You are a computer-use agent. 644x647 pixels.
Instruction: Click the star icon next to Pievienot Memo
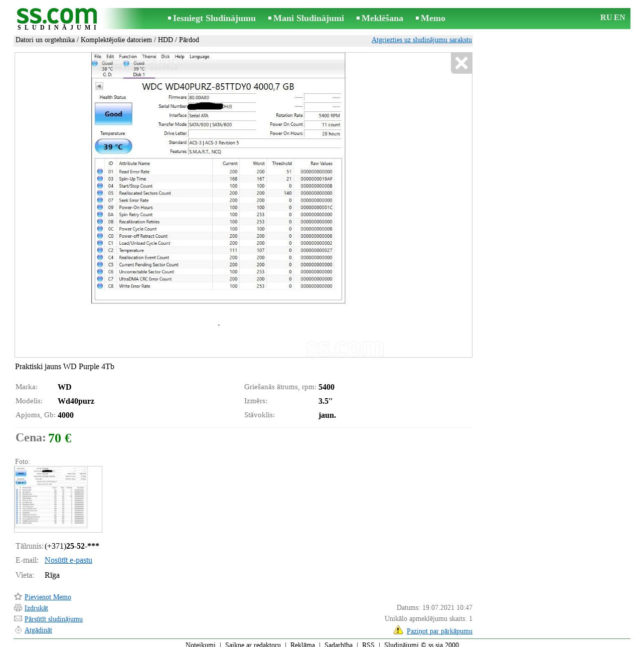click(x=18, y=597)
